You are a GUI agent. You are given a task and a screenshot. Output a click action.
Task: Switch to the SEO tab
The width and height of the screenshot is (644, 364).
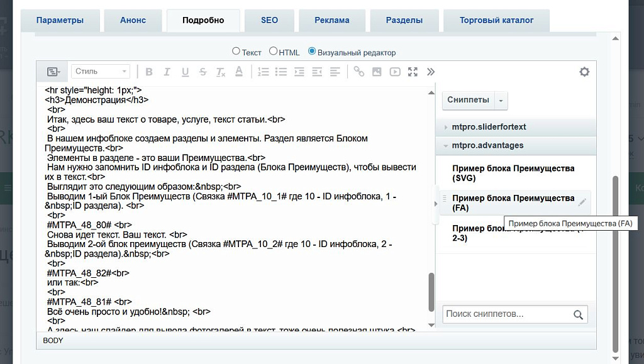point(269,20)
